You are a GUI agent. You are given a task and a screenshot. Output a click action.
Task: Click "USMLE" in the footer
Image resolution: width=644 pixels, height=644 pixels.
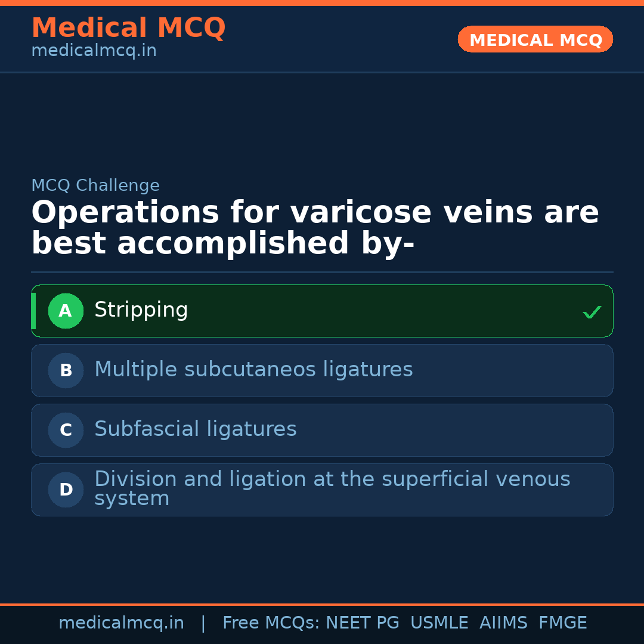pyautogui.click(x=439, y=623)
